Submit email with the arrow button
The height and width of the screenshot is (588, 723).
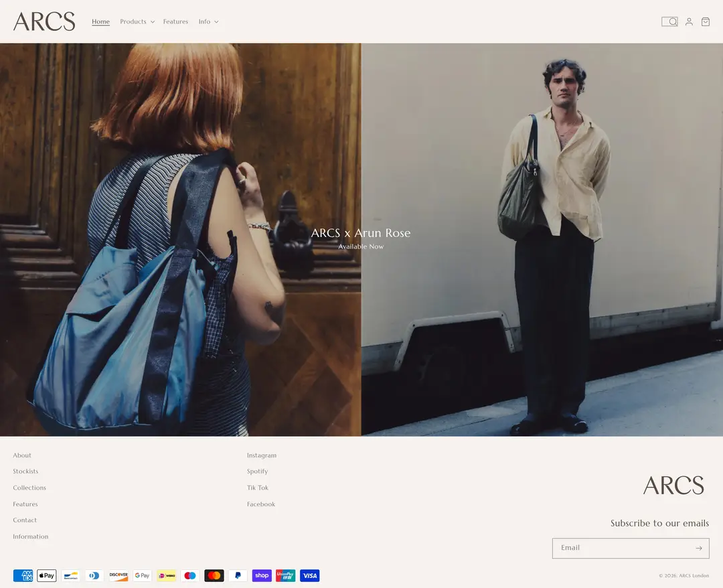coord(699,548)
